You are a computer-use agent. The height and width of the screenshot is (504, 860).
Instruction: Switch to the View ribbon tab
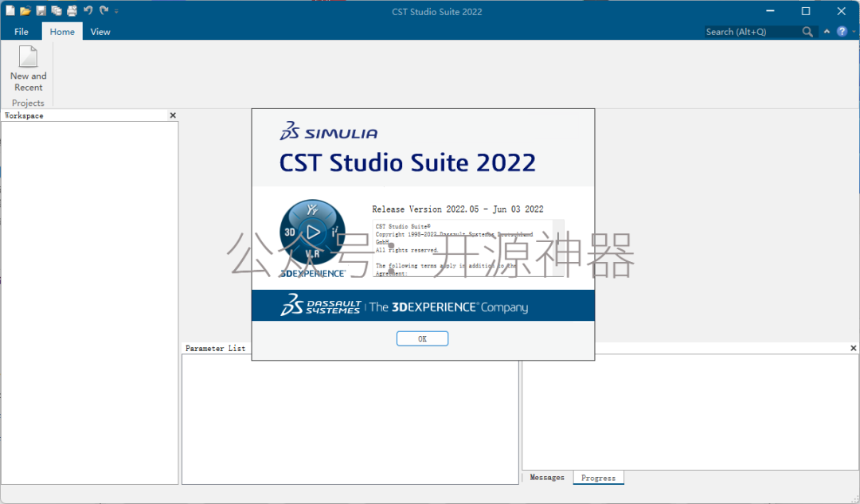pyautogui.click(x=100, y=32)
